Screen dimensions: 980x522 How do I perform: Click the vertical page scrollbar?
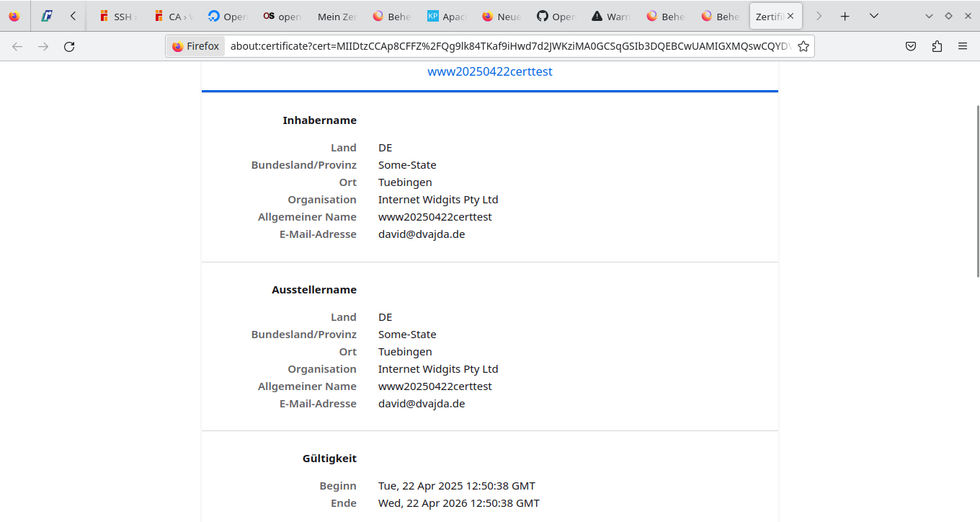[x=977, y=191]
